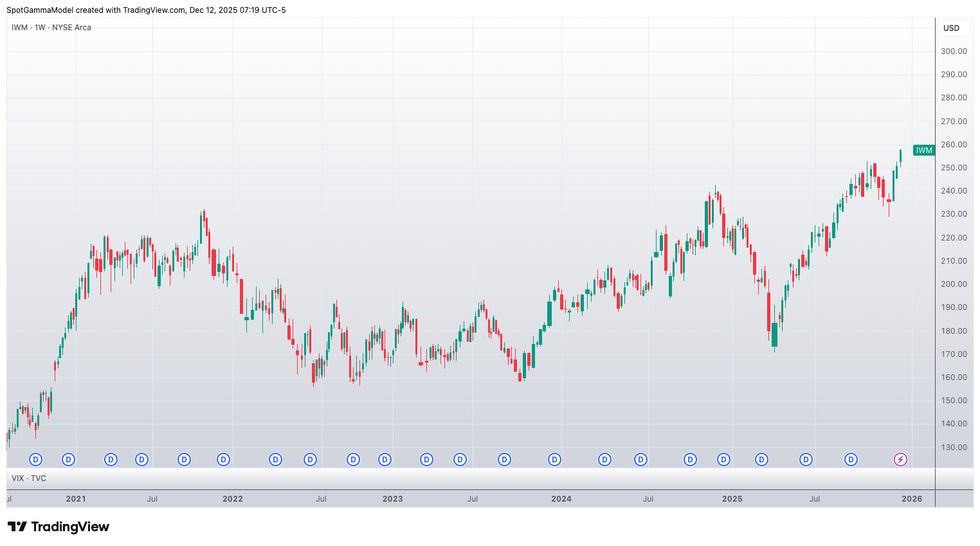
Task: Click the purple lightning bolt event marker
Action: tap(900, 459)
